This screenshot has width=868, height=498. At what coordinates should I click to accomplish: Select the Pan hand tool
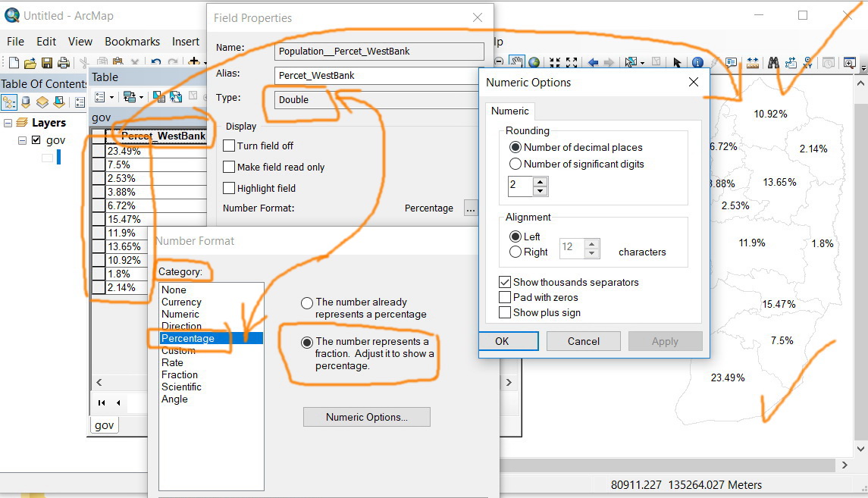pyautogui.click(x=516, y=62)
